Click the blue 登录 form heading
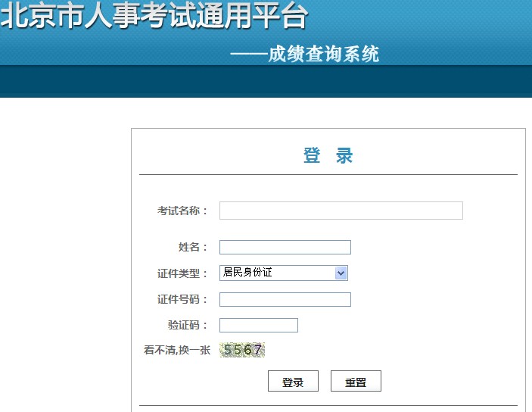This screenshot has height=412, width=532. (x=328, y=156)
